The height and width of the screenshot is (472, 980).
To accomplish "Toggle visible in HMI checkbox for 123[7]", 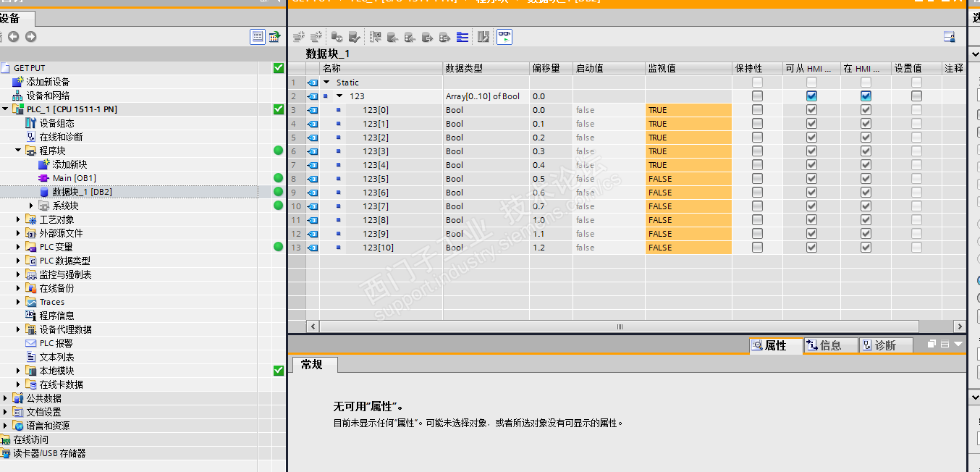I will [x=866, y=206].
